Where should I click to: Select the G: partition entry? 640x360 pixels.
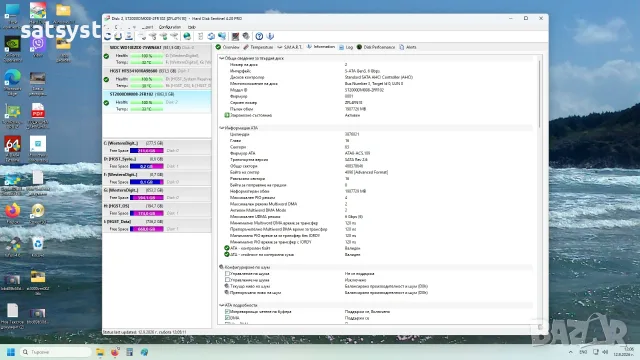157,194
